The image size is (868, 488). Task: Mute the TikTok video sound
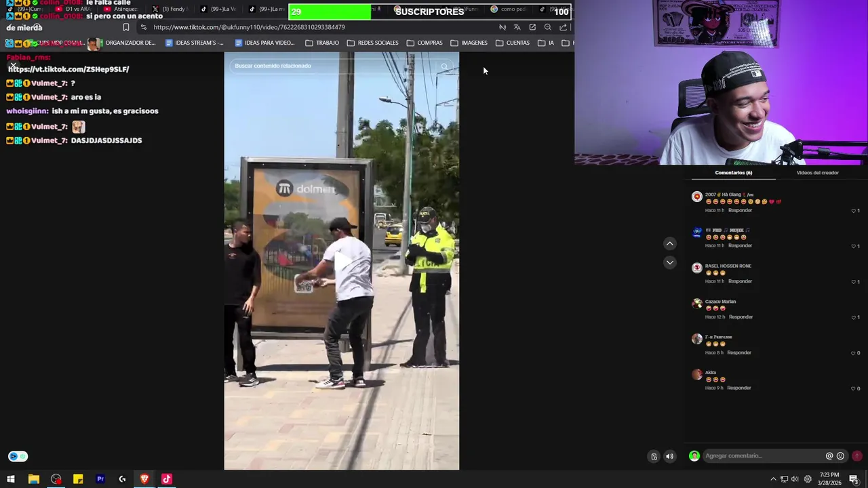[x=669, y=456]
